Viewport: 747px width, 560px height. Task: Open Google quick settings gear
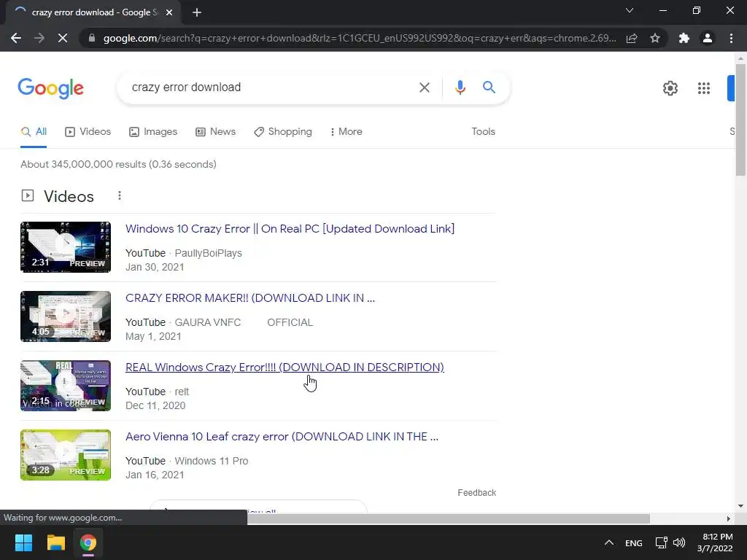670,88
